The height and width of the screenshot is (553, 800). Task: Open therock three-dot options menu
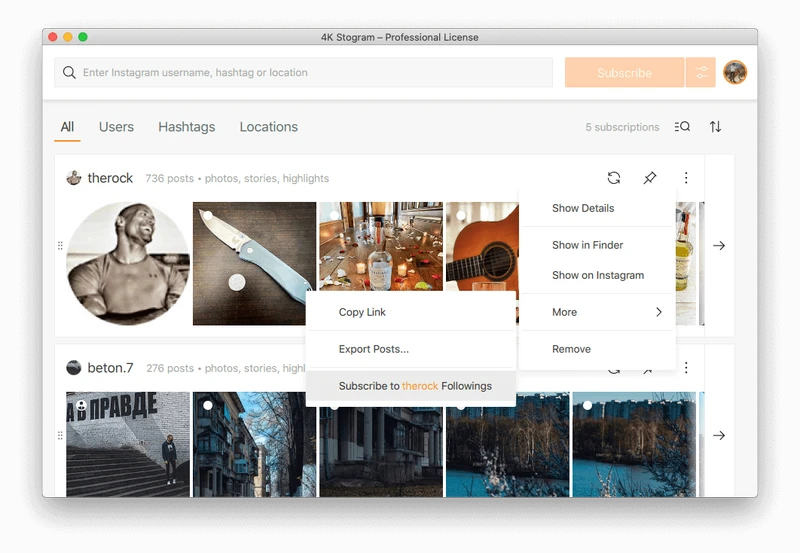coord(686,178)
